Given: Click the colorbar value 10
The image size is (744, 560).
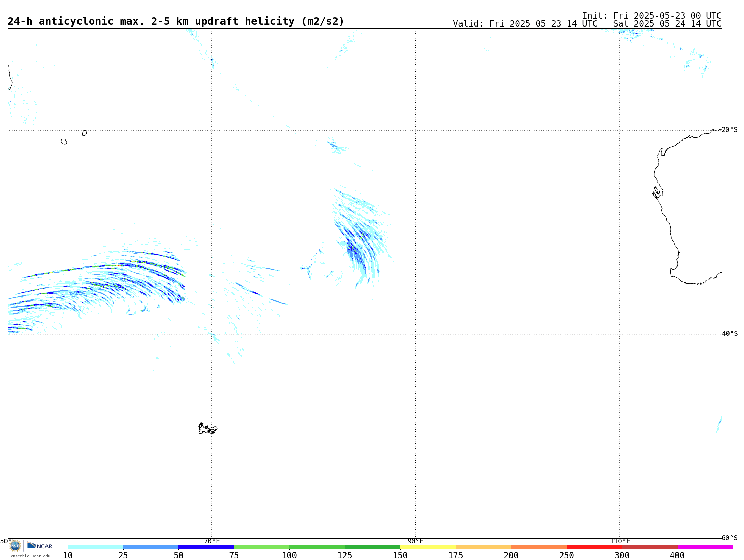Looking at the screenshot, I should pos(68,555).
